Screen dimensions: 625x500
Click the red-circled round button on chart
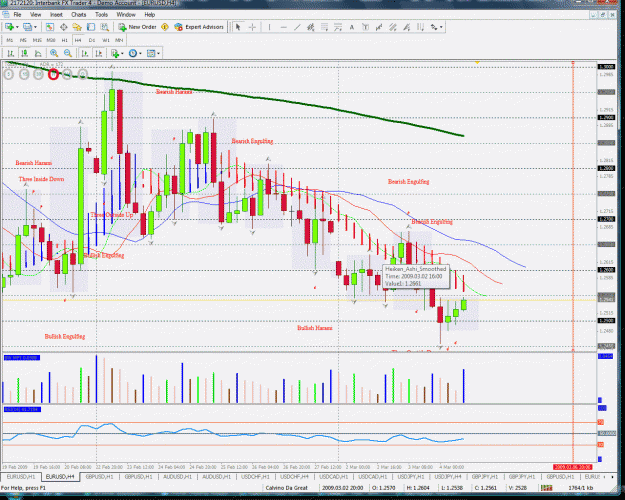[53, 74]
